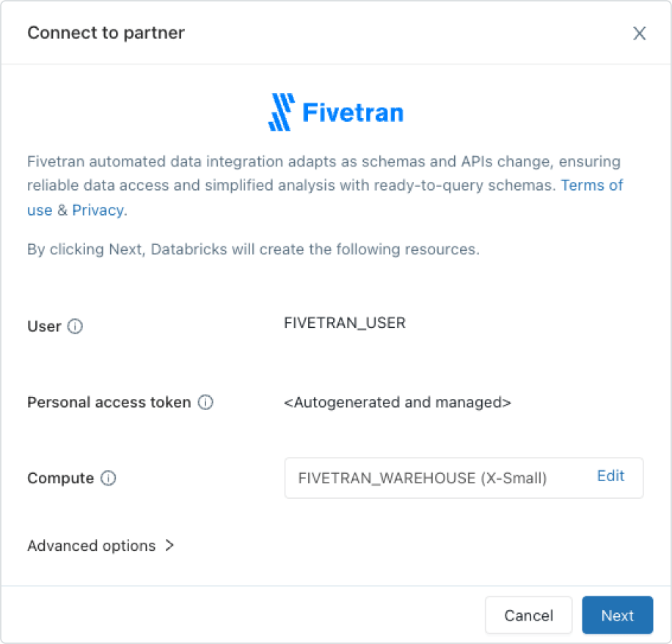Select the FIVETRAN_USER value

coord(345,323)
